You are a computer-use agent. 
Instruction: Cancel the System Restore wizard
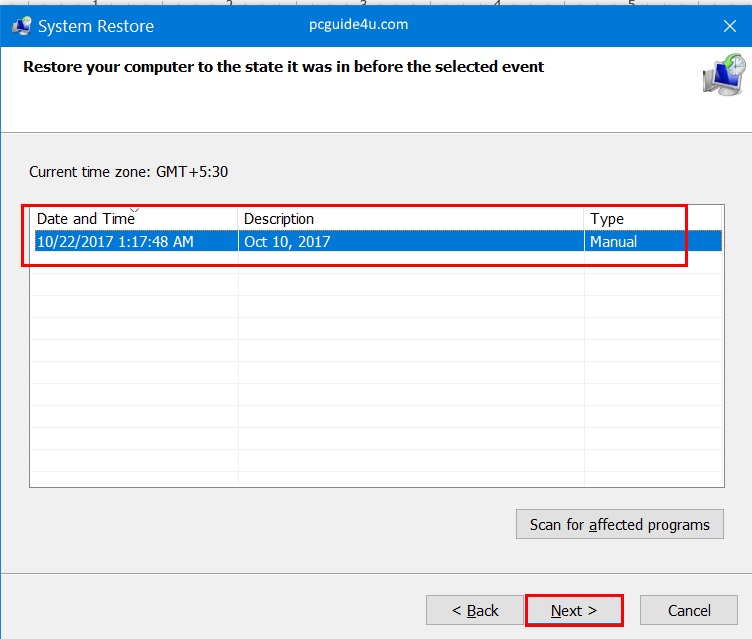coord(689,610)
